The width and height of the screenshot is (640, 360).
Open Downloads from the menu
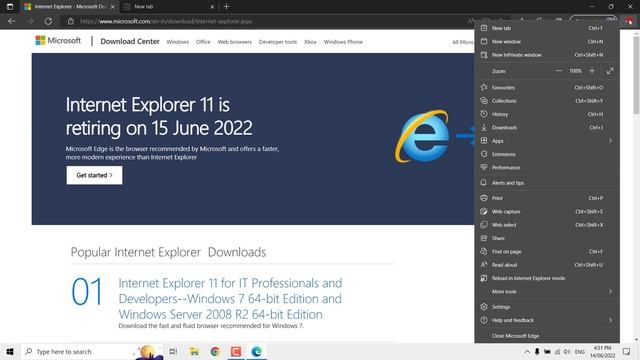click(547, 127)
